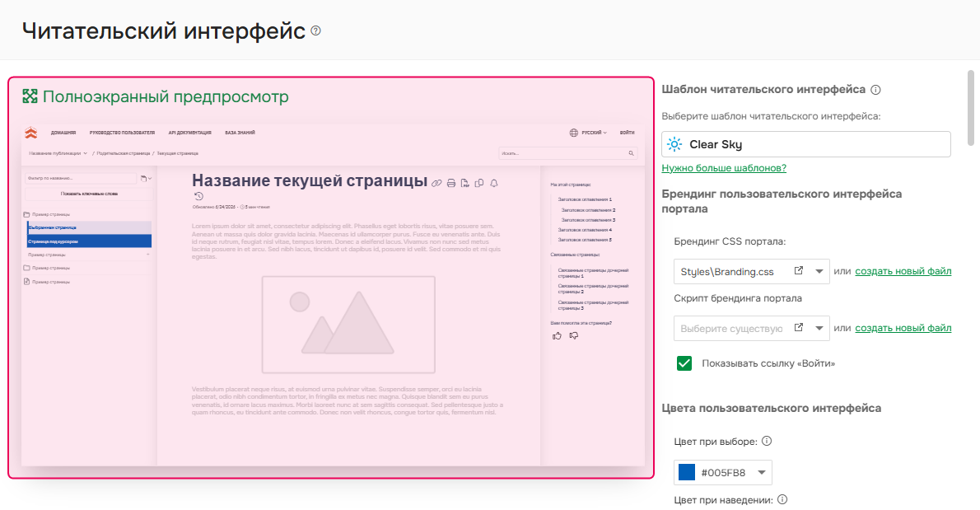Create new file for Скрипт брендинга портала

[x=903, y=328]
